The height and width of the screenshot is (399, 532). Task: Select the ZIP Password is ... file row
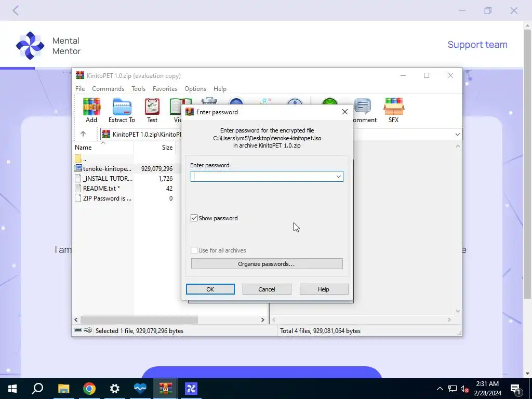coord(124,198)
